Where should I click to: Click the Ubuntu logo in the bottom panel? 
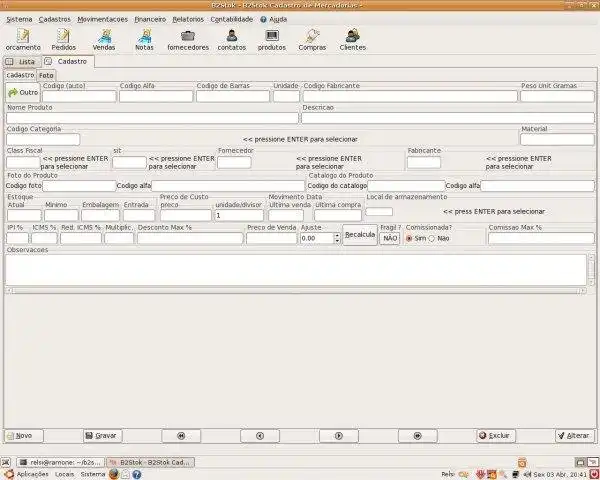8,474
